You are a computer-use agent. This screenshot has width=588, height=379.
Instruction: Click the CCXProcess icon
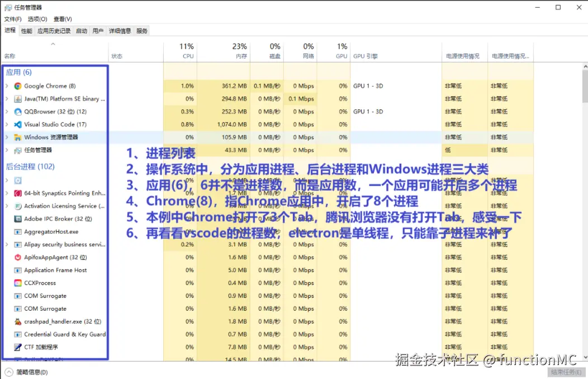pyautogui.click(x=18, y=283)
